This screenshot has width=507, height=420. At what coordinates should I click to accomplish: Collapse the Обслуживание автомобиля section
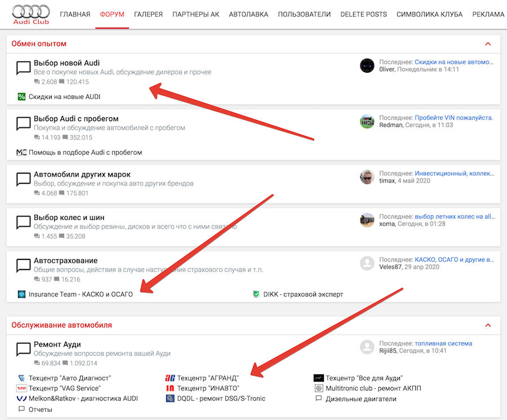point(488,325)
